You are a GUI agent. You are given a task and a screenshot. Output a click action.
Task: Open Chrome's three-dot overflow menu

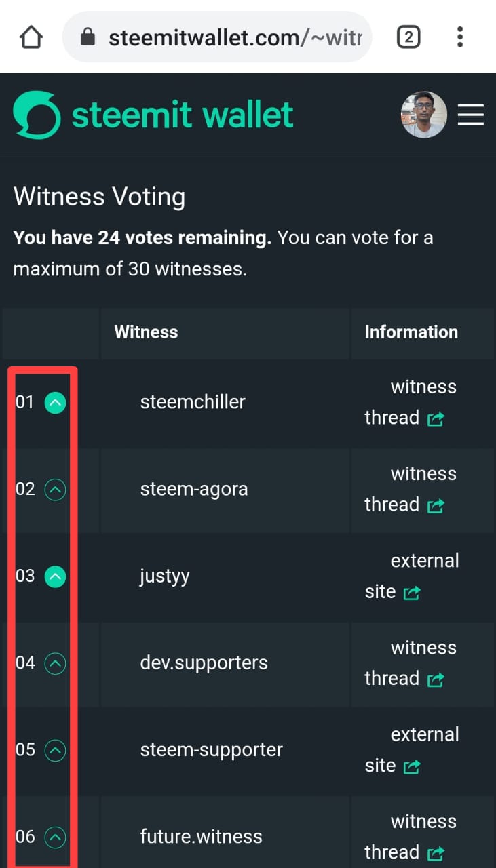[460, 37]
